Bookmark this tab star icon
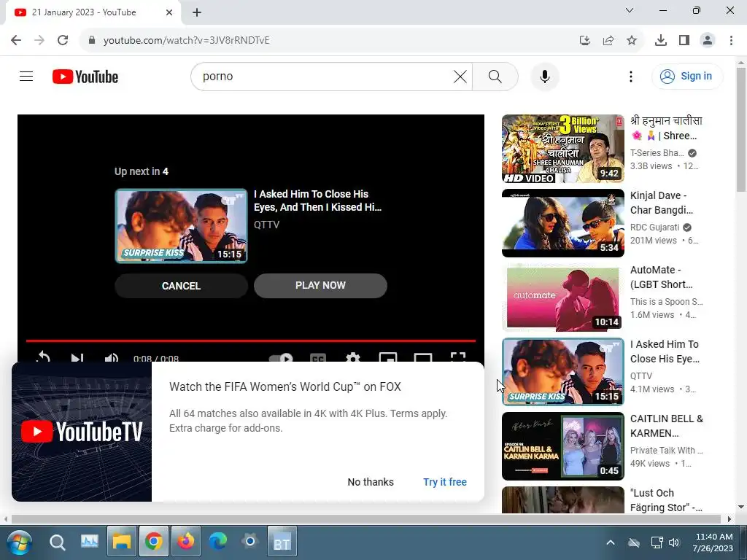 click(x=632, y=41)
